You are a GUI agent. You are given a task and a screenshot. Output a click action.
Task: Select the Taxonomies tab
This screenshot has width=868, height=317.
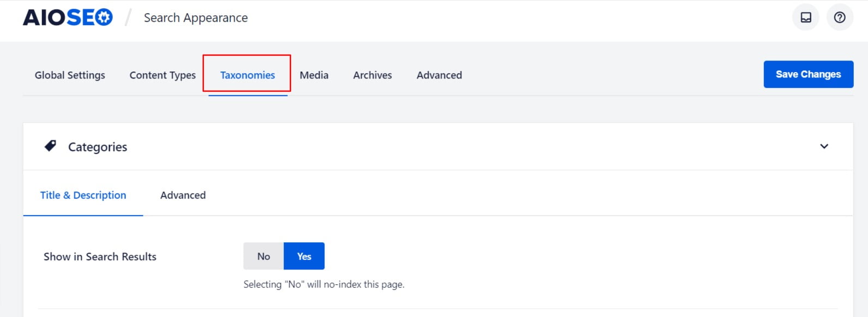click(247, 75)
